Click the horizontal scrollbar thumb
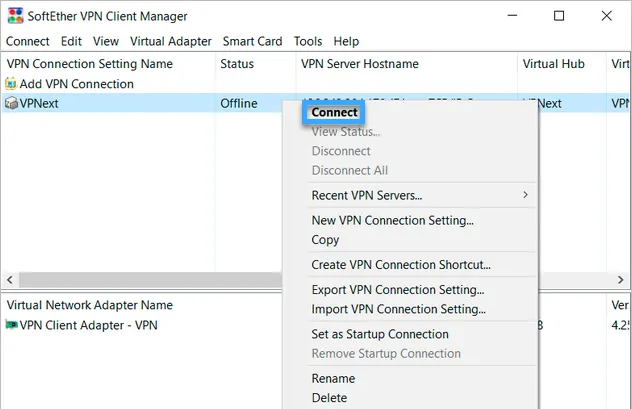632x409 pixels. 151,280
